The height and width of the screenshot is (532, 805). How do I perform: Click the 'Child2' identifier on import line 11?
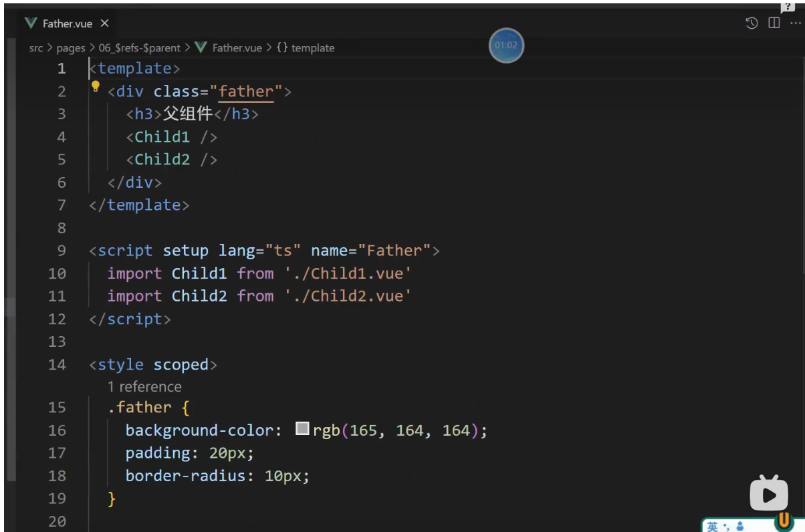click(x=199, y=296)
